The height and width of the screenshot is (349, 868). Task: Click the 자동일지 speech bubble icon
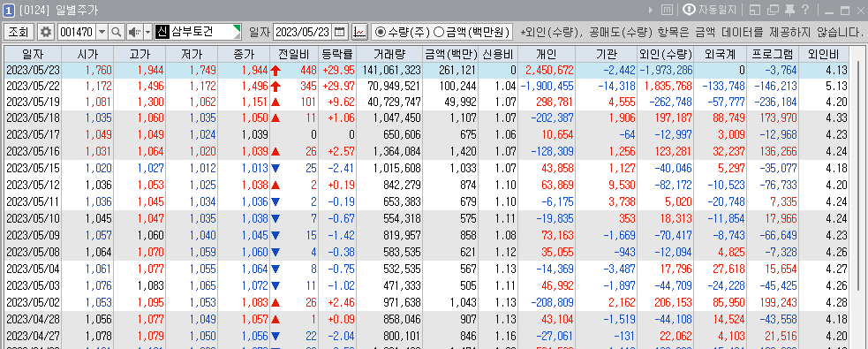[690, 10]
